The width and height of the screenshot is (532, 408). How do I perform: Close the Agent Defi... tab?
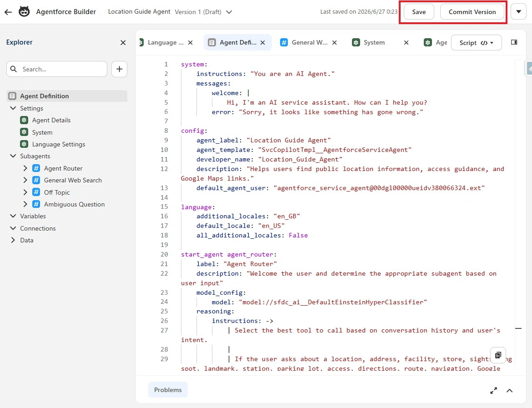263,42
